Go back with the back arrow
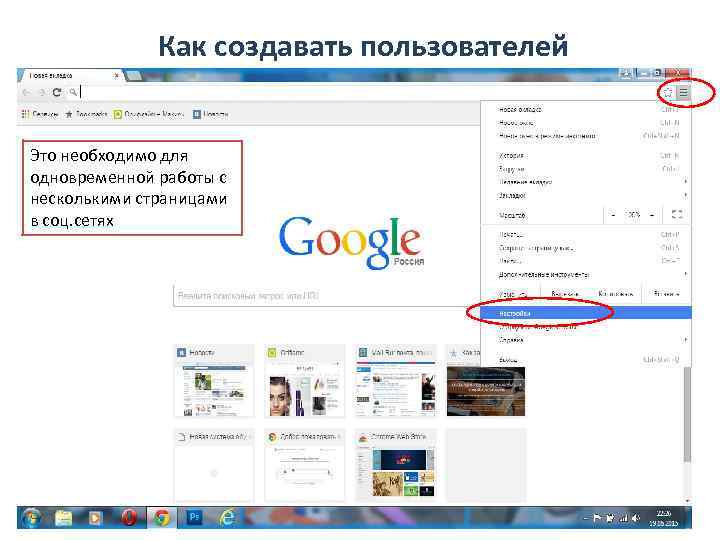This screenshot has height=540, width=720. tap(27, 92)
